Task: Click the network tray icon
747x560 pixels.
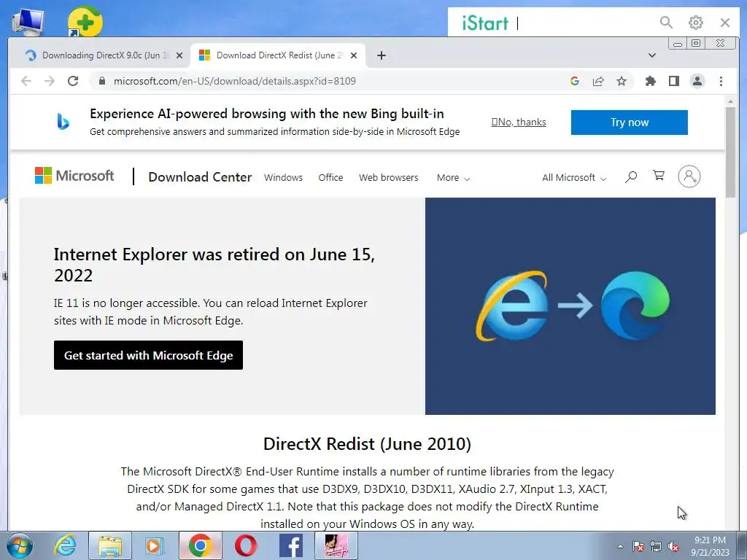Action: (x=656, y=547)
